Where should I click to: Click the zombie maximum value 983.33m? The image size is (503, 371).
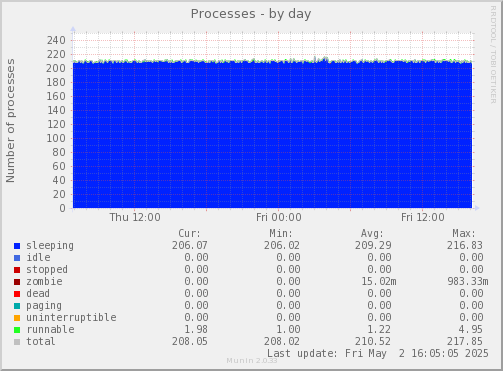tap(468, 281)
